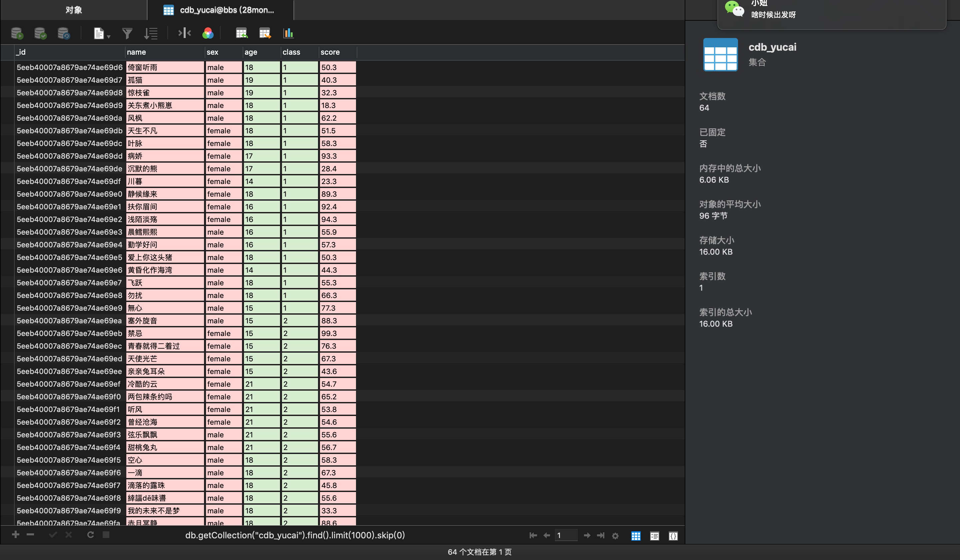Screen dimensions: 960x560
Task: Switch to JSON braces view mode
Action: [x=673, y=536]
